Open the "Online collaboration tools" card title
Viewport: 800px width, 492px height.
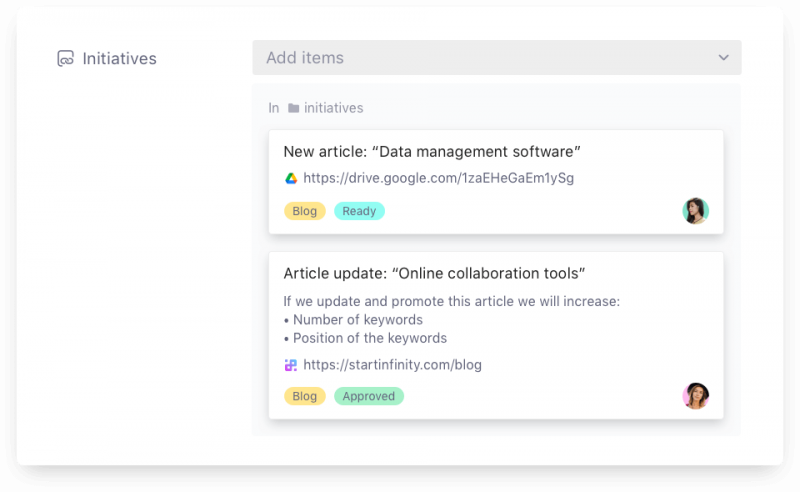[434, 273]
